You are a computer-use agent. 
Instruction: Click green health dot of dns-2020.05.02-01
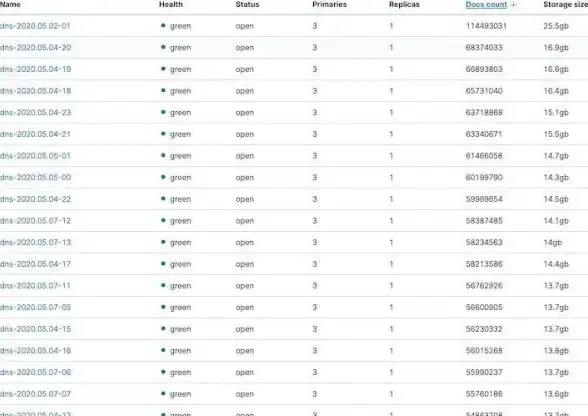(163, 26)
